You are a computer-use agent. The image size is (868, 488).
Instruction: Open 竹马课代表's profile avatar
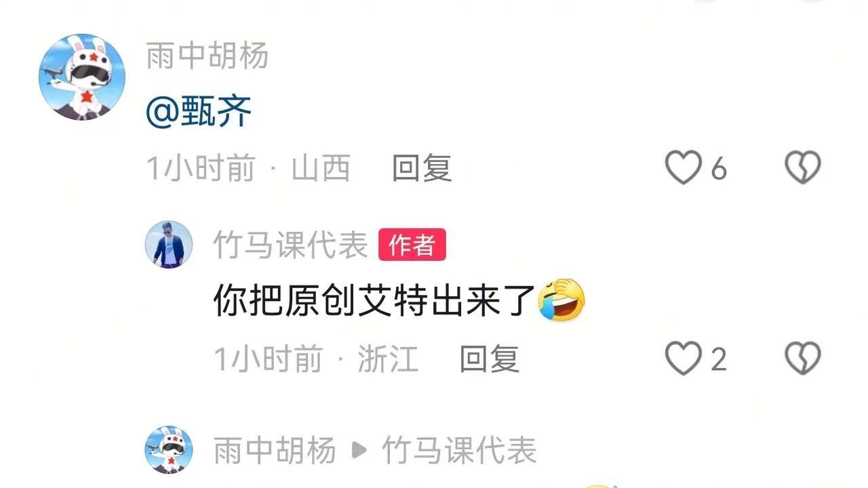coord(169,244)
